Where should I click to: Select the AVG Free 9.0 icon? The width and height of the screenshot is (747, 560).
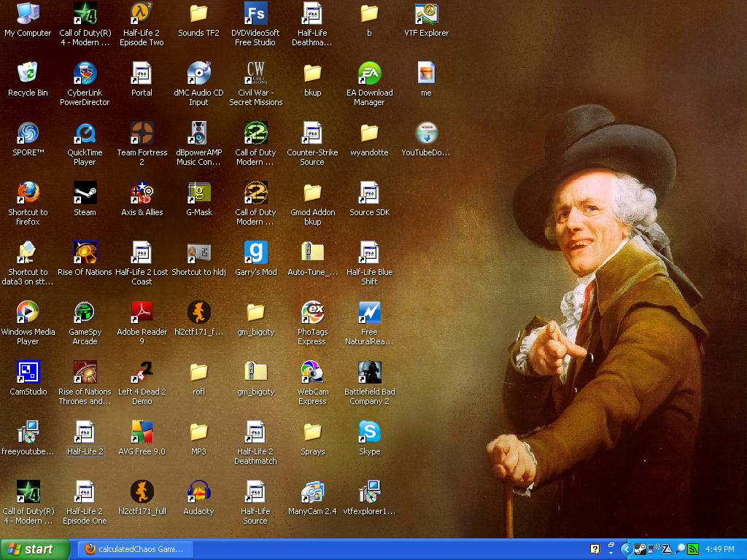click(142, 432)
